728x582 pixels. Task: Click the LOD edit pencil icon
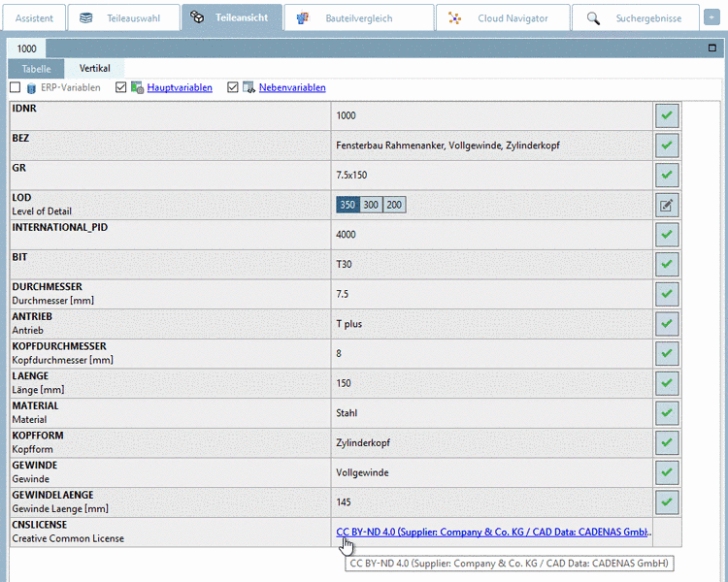667,205
